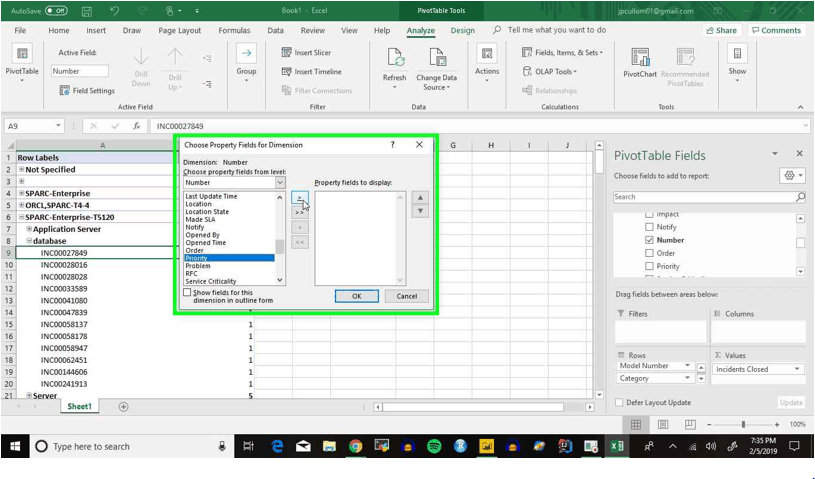Click the Group arrow icon
Screen dimensions: 815x479
click(246, 53)
